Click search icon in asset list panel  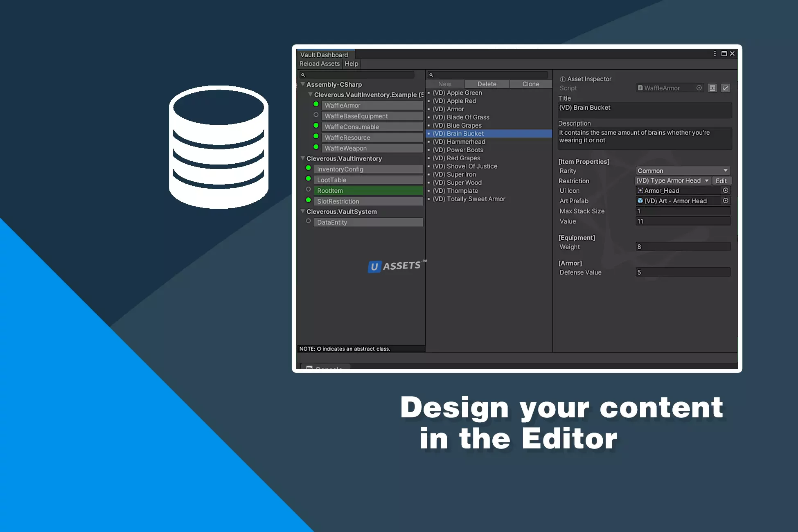tap(431, 75)
